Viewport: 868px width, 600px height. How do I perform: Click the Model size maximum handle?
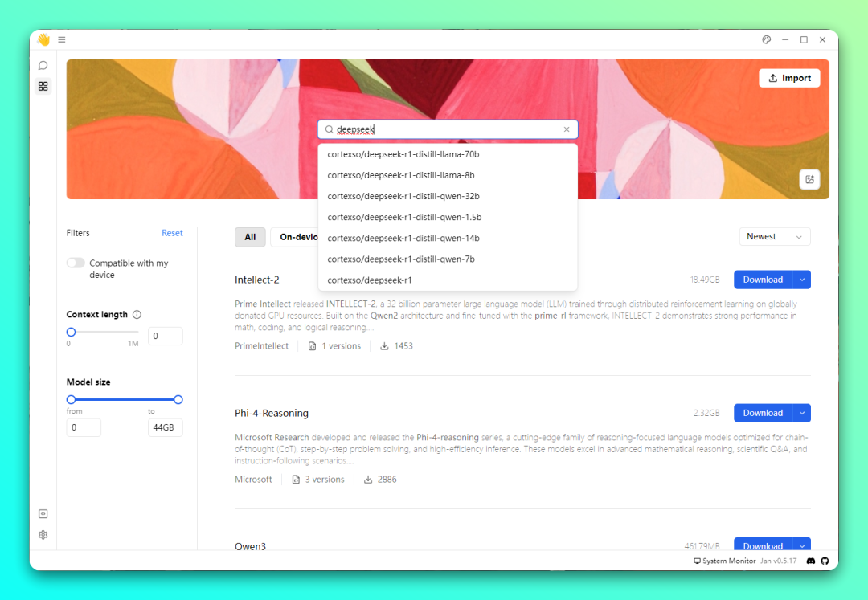pos(178,400)
